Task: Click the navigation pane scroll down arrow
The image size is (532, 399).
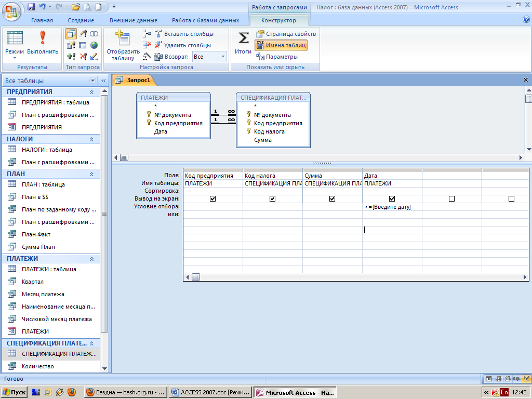Action: point(104,368)
